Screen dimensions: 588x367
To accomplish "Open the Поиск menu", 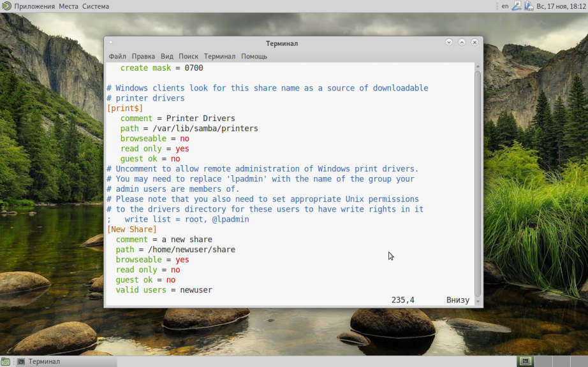I will (x=188, y=56).
